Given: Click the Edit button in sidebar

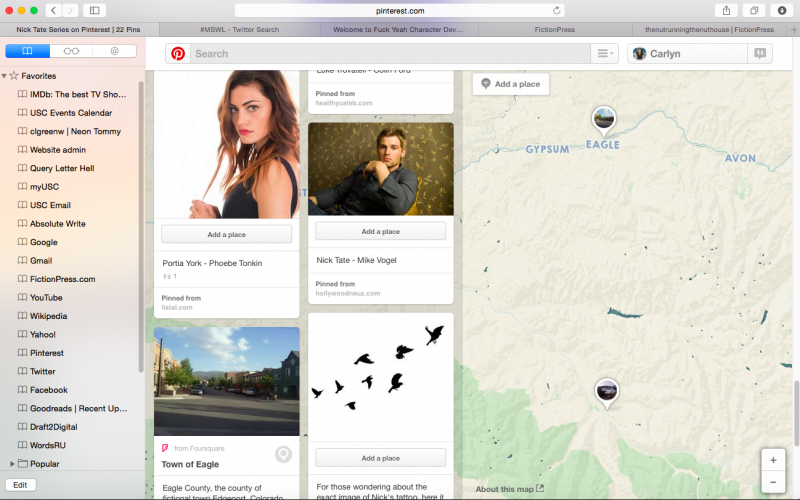Looking at the screenshot, I should coord(20,485).
